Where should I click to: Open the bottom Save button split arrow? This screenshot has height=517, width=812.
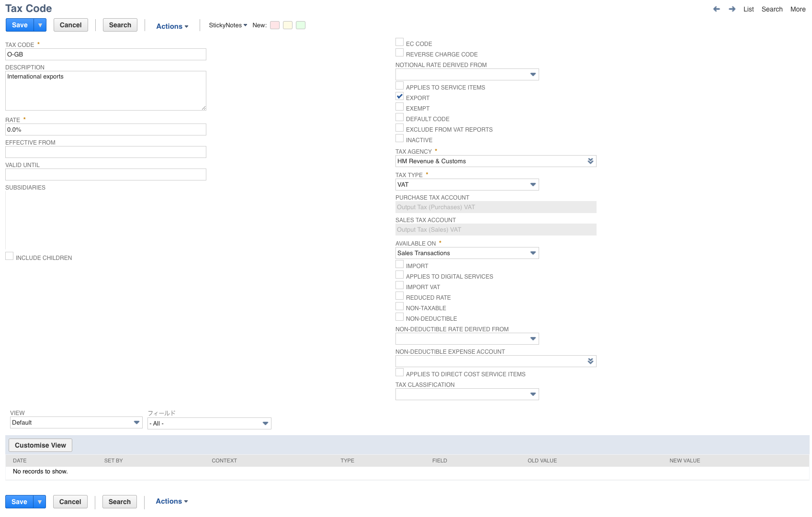[x=39, y=502]
